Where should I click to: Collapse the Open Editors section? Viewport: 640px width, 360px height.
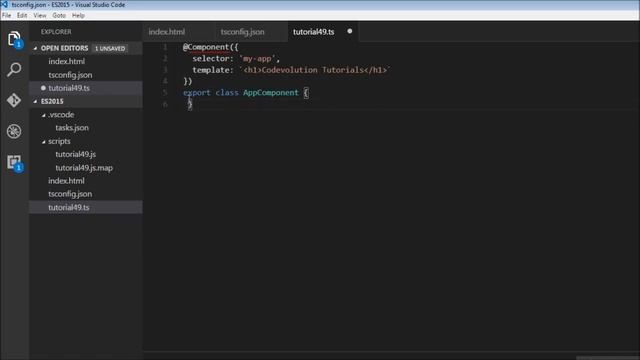coord(36,48)
